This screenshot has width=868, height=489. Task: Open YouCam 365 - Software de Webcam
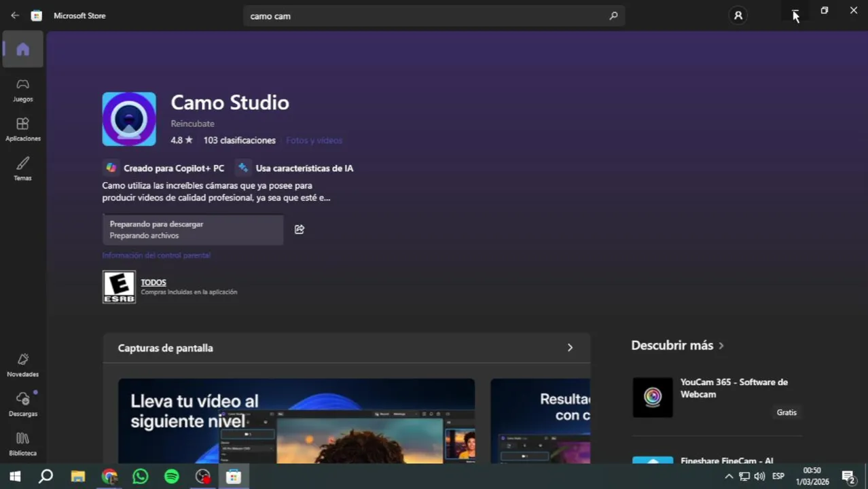pyautogui.click(x=734, y=388)
